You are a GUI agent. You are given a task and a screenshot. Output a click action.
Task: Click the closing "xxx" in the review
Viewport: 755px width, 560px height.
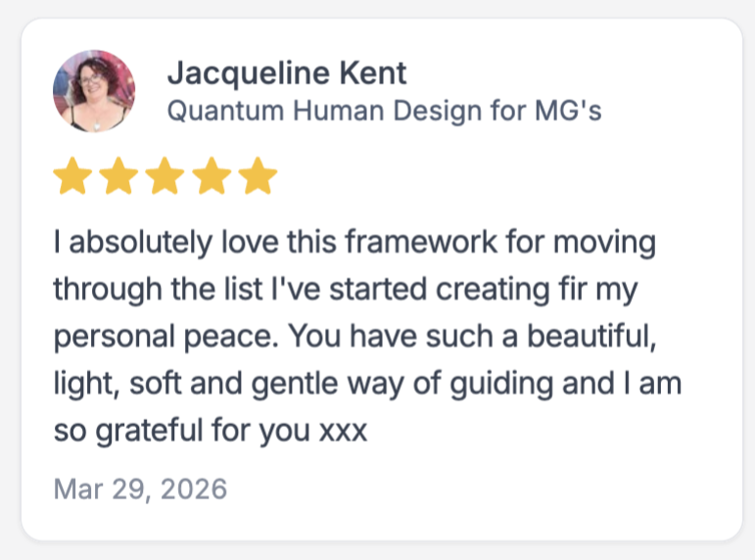(344, 430)
